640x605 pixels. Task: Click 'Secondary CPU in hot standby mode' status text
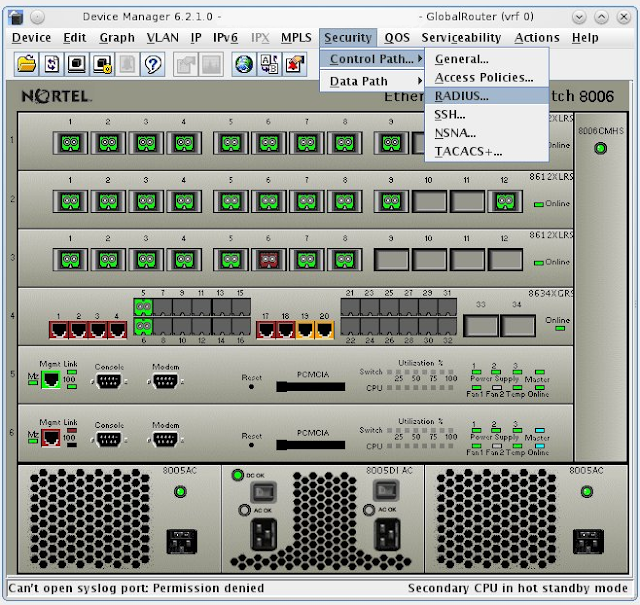pyautogui.click(x=518, y=588)
